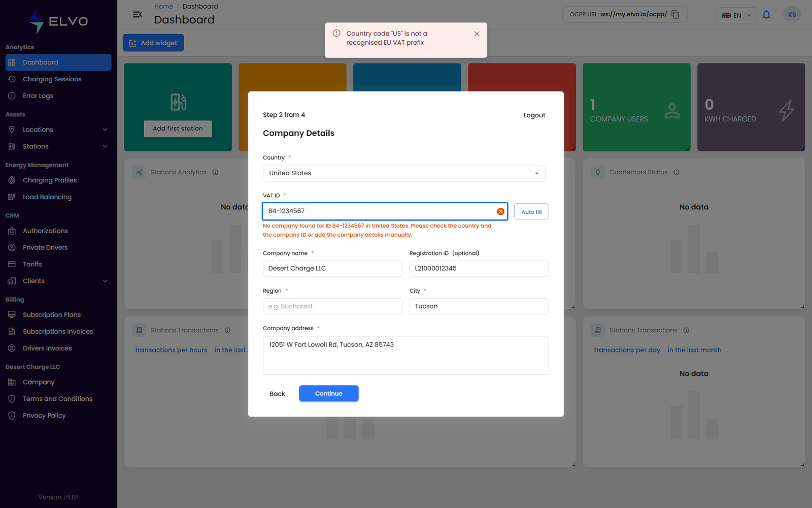Click the Auto fill button
The image size is (812, 508).
pyautogui.click(x=531, y=212)
